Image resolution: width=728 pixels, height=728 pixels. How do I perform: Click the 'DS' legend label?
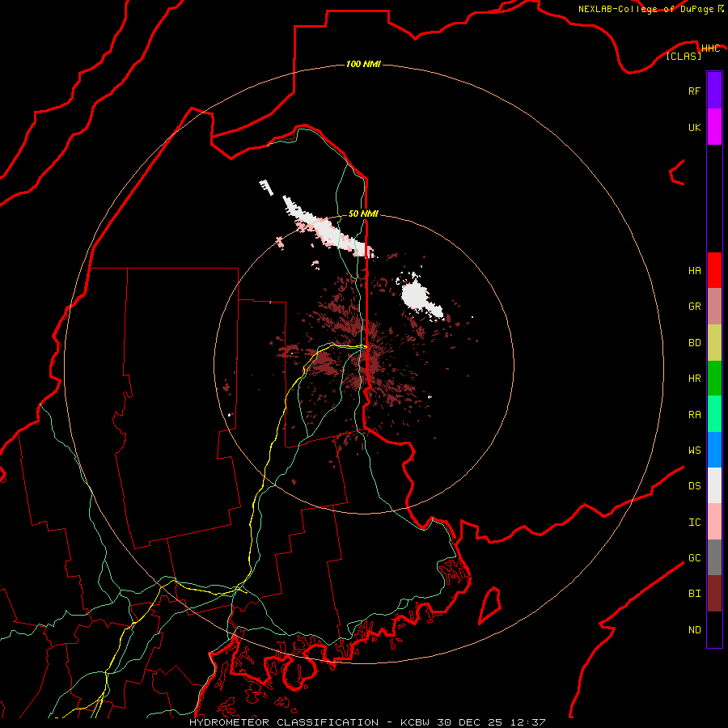tap(694, 485)
